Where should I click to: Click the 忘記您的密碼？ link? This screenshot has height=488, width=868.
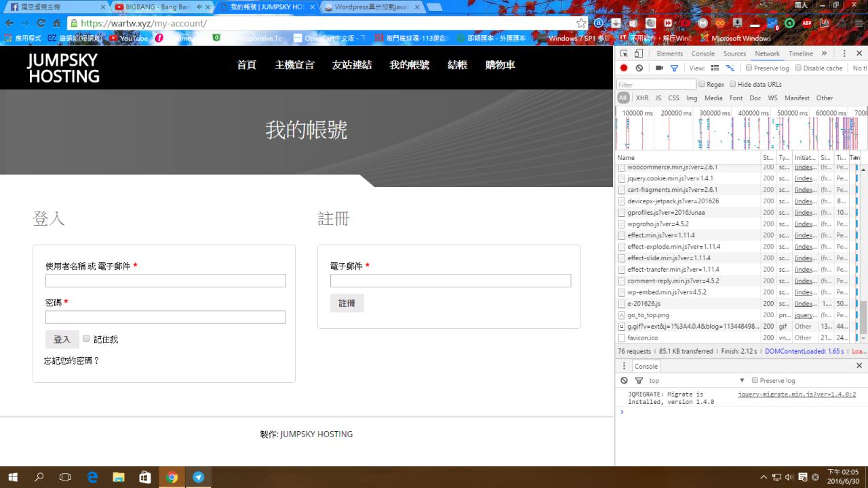pyautogui.click(x=72, y=361)
